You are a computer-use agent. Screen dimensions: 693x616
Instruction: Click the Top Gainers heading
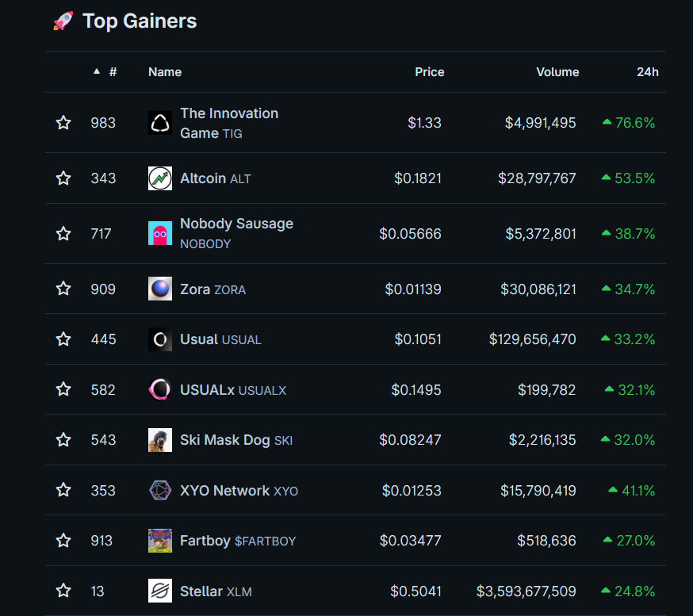pyautogui.click(x=140, y=21)
